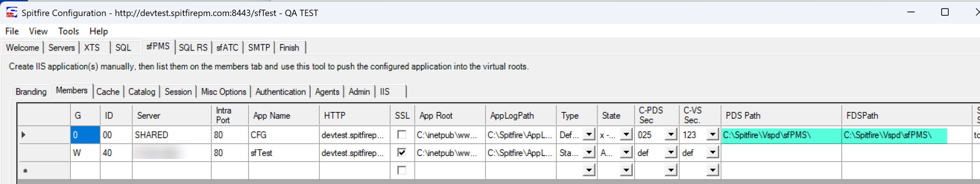The height and width of the screenshot is (184, 980).
Task: Click the sfTest app name cell
Action: (284, 153)
